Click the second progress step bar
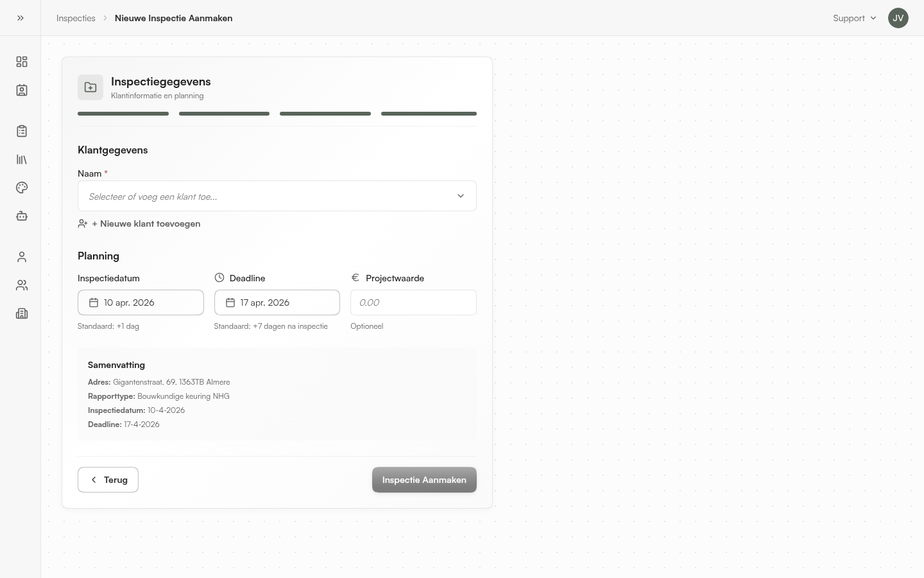924x578 pixels. [224, 114]
